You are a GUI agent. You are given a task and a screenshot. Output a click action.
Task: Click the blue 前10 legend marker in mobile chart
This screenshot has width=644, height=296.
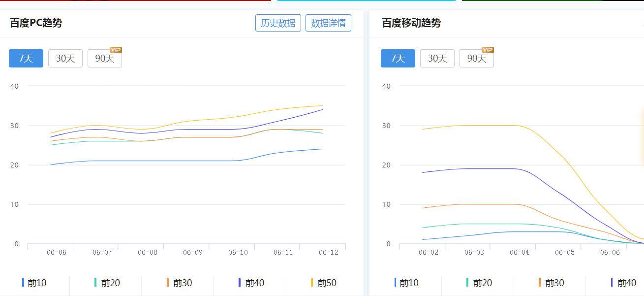(395, 283)
